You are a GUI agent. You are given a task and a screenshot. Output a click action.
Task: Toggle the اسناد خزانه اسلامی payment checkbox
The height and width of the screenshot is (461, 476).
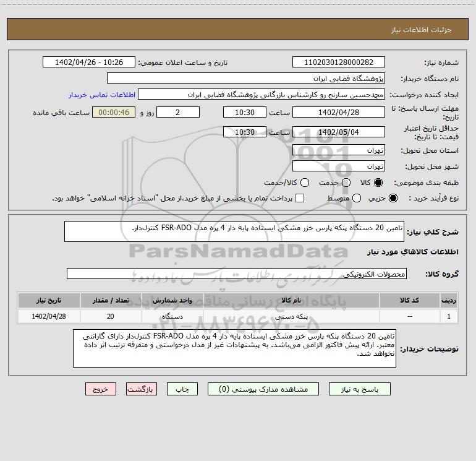300,198
